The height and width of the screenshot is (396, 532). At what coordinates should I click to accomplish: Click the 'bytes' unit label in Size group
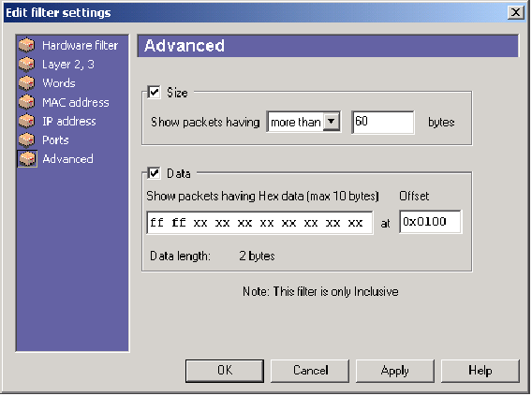tap(441, 122)
